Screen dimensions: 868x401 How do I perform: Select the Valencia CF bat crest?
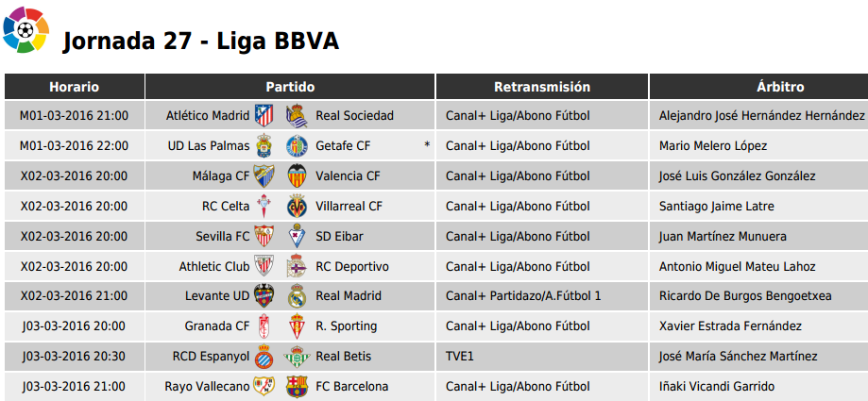(x=297, y=175)
